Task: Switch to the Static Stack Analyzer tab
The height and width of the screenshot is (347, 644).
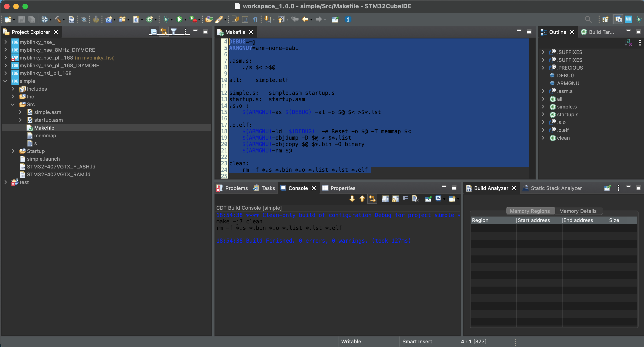Action: [x=552, y=188]
